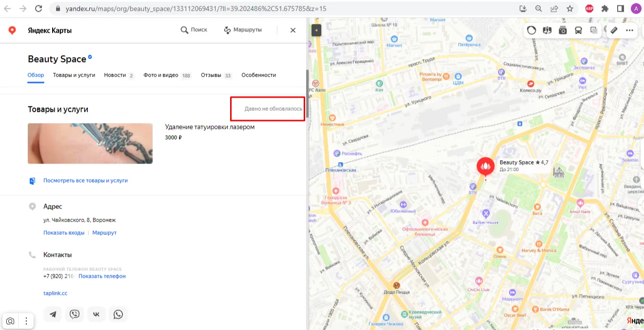Click the Пятёрочка map marker

pos(469,38)
